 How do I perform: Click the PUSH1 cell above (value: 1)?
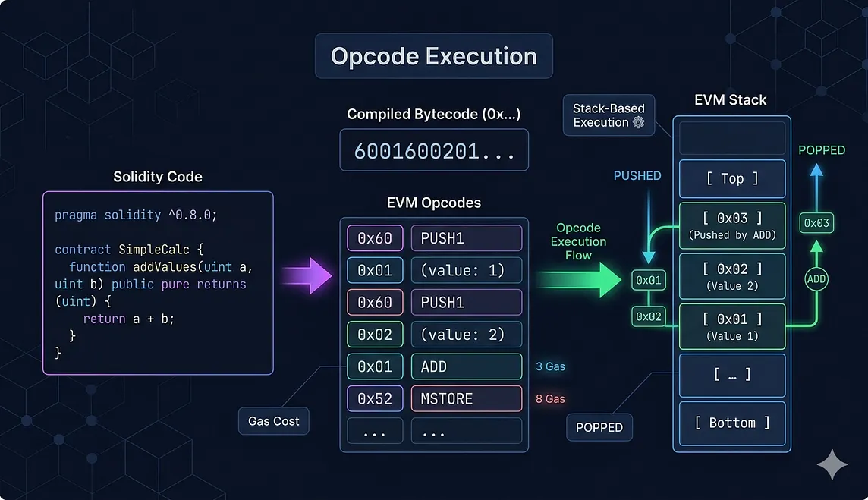(x=467, y=238)
